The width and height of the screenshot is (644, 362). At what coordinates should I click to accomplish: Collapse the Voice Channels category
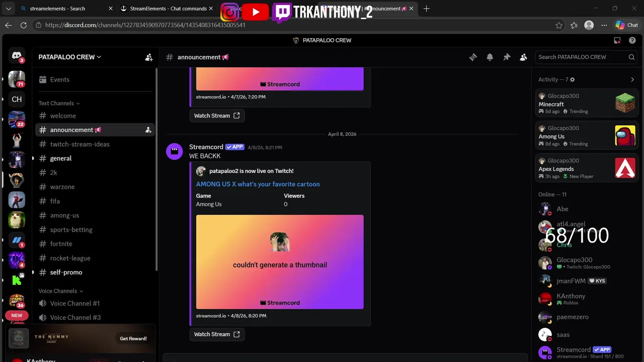(x=60, y=291)
